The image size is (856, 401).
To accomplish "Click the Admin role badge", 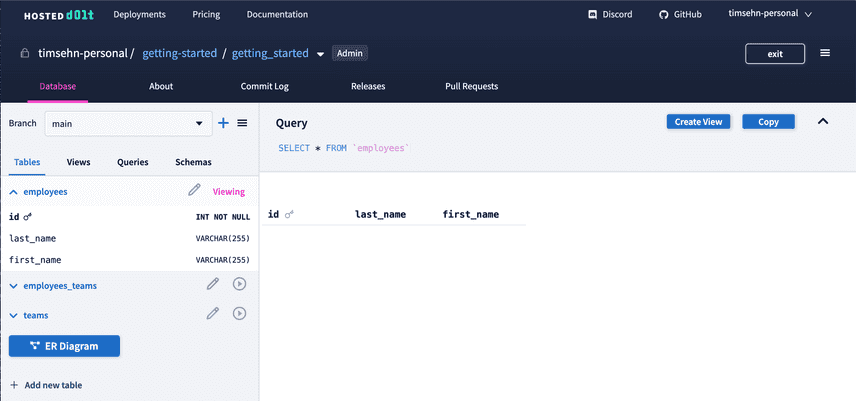I will [x=350, y=53].
